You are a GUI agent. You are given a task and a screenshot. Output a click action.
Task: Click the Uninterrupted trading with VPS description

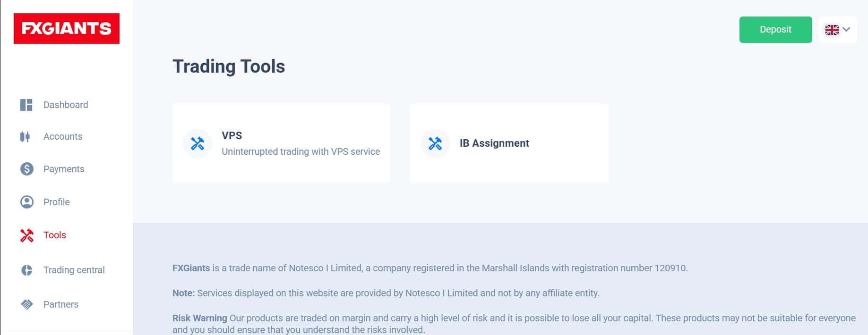click(x=301, y=151)
